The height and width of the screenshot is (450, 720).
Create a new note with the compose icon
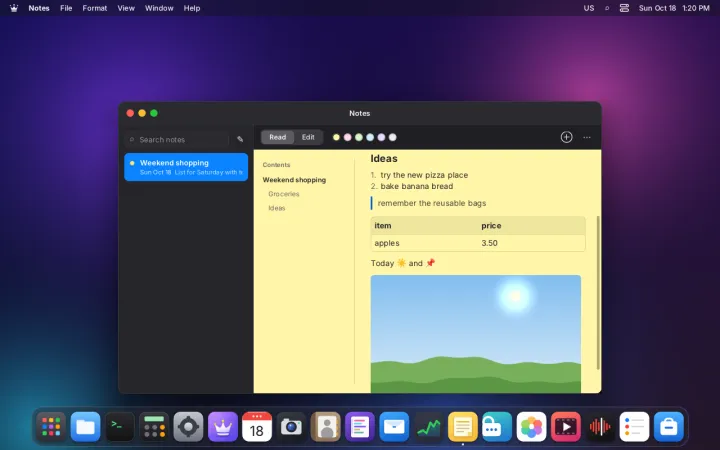pos(240,139)
